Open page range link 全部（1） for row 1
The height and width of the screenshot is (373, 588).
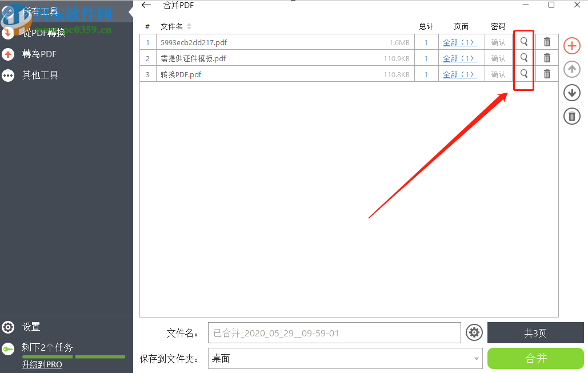[x=459, y=42]
